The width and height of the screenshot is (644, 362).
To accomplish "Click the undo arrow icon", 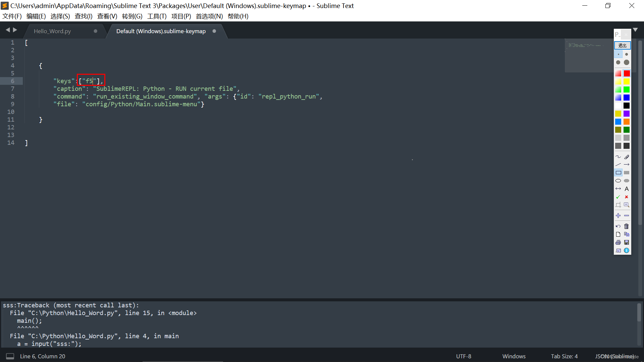I will coord(618,226).
